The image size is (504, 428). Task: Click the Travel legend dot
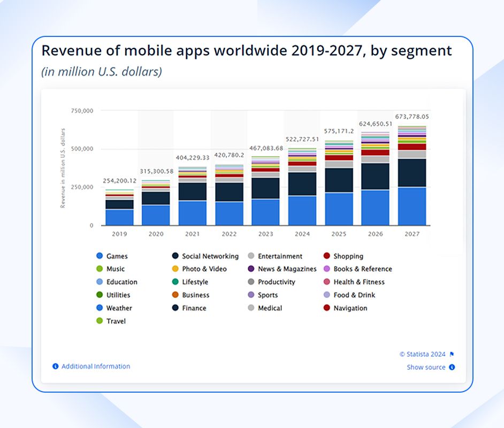click(x=100, y=321)
